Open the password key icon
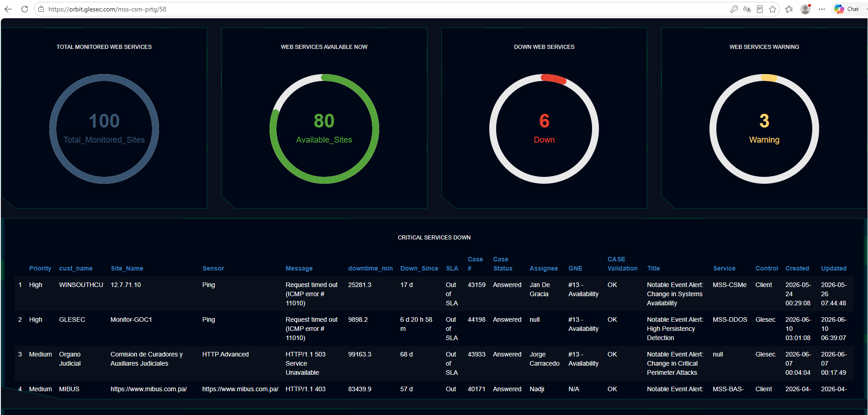 (734, 9)
